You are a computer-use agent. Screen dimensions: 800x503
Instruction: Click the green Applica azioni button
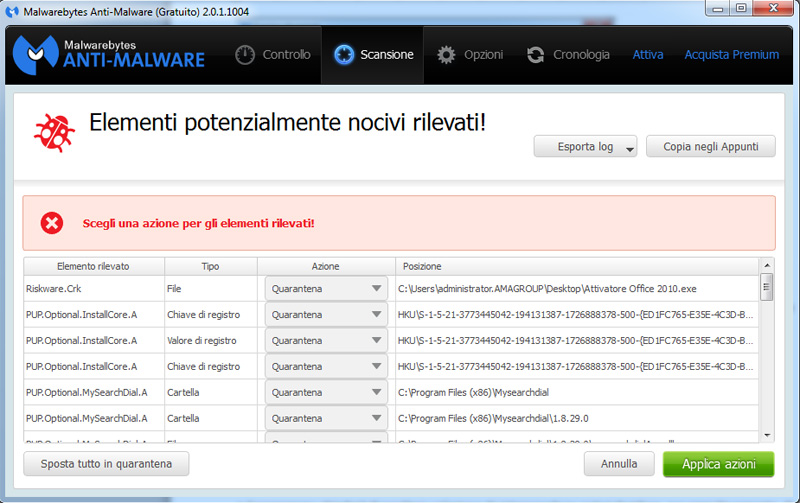point(718,464)
